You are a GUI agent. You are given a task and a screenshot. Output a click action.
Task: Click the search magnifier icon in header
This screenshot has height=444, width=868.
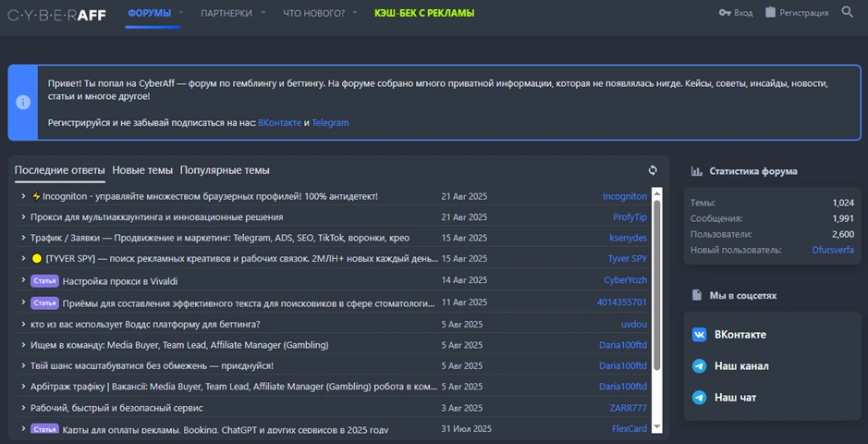point(848,13)
